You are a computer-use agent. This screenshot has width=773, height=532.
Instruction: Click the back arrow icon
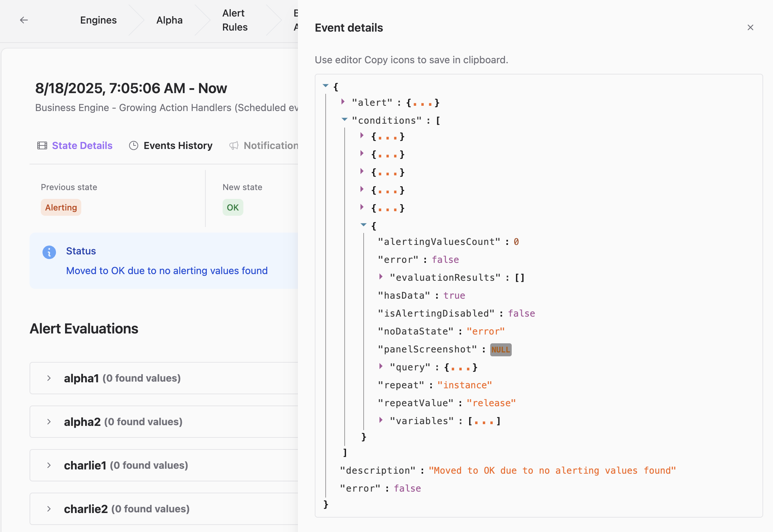[x=24, y=20]
